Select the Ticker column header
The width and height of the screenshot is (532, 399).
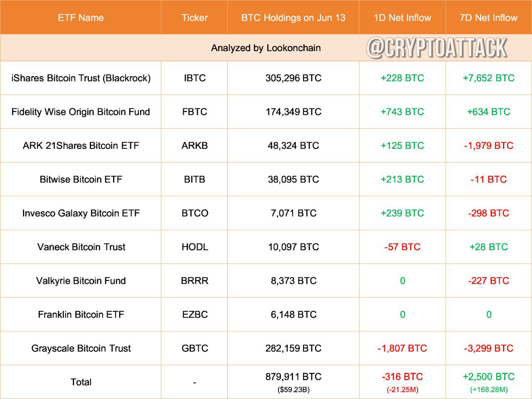[195, 17]
